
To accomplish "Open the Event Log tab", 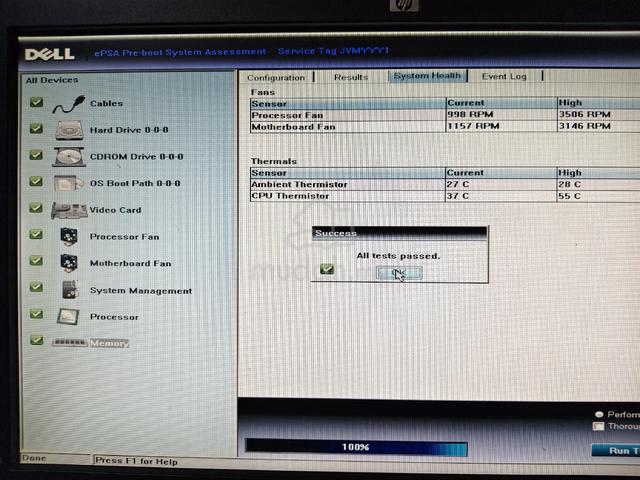I will (504, 76).
